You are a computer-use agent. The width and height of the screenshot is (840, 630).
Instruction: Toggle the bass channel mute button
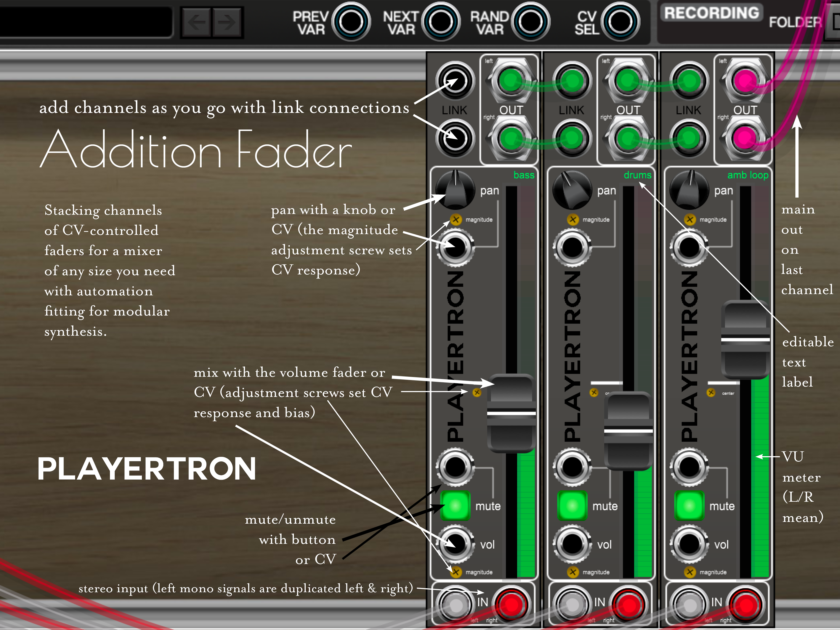point(455,506)
